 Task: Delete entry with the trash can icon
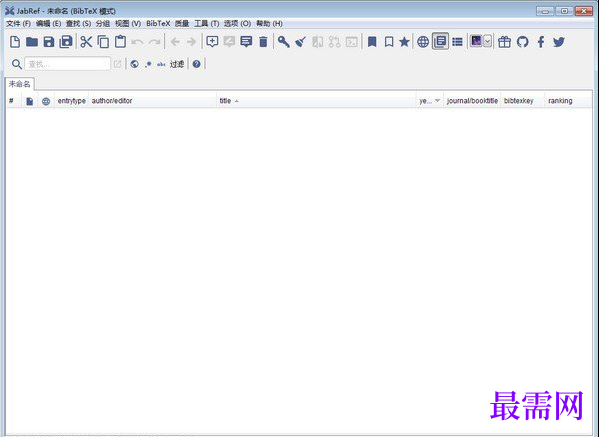point(263,42)
